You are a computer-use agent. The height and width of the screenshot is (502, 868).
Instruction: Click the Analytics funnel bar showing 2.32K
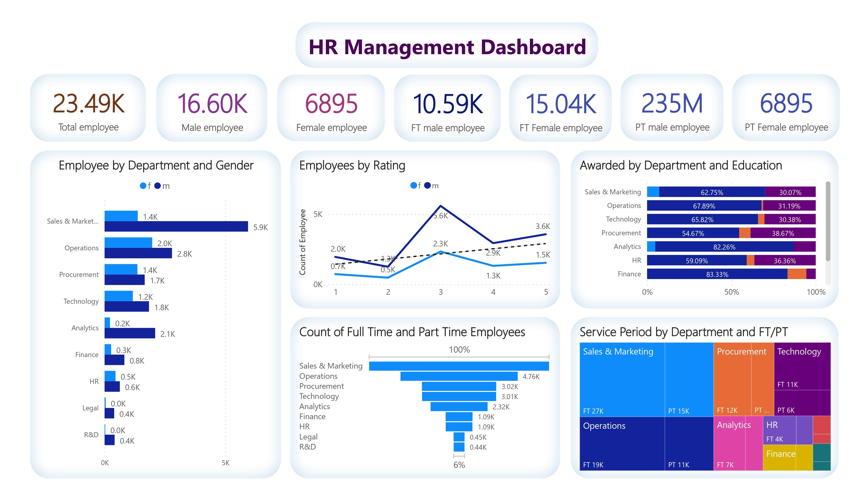(x=459, y=407)
